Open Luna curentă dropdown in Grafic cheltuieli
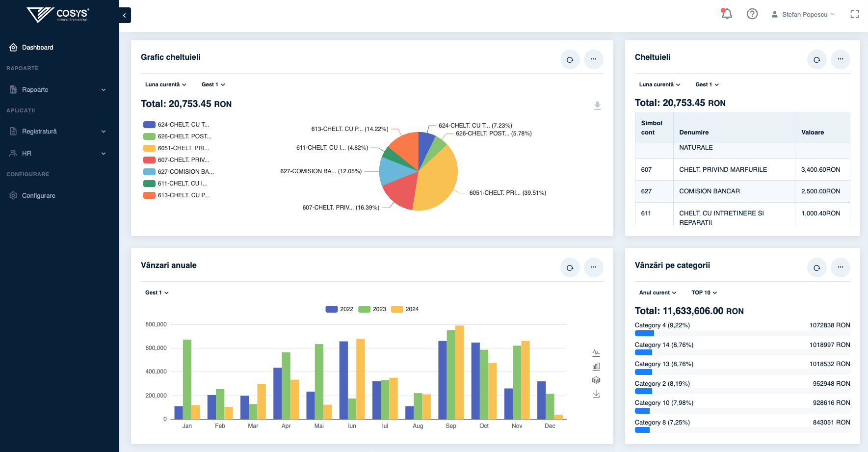Viewport: 868px width, 452px height. [165, 84]
